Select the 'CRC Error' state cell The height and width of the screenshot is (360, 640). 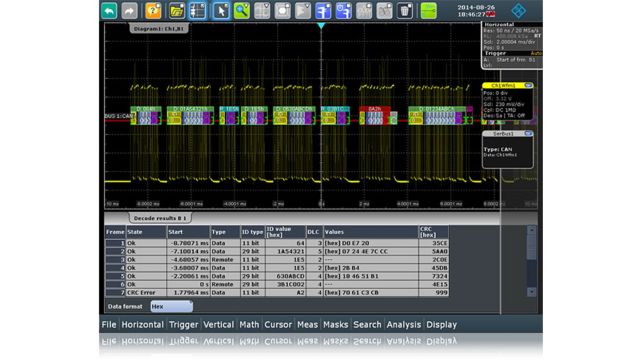pyautogui.click(x=146, y=293)
